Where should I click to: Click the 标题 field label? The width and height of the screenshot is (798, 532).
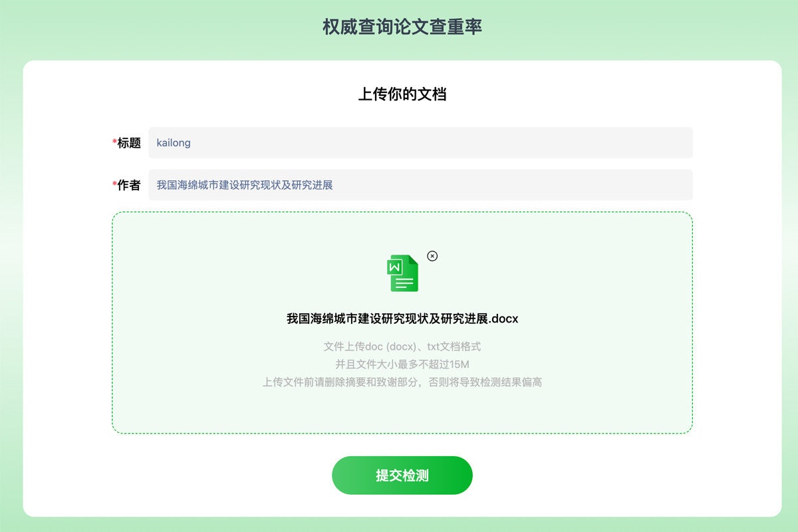point(129,143)
